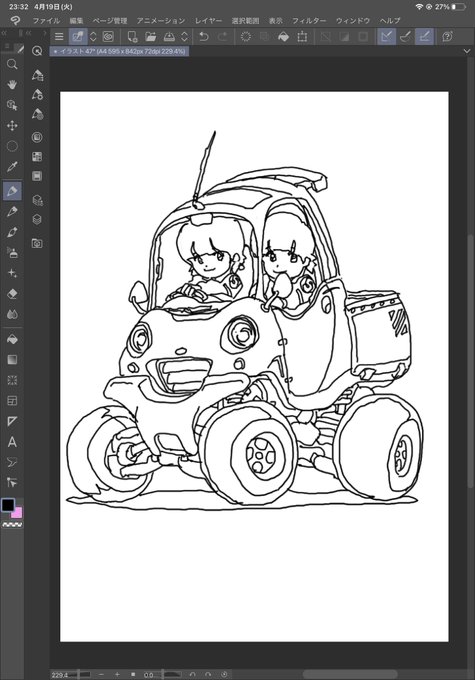
Task: Click the Open file folder button
Action: click(151, 36)
